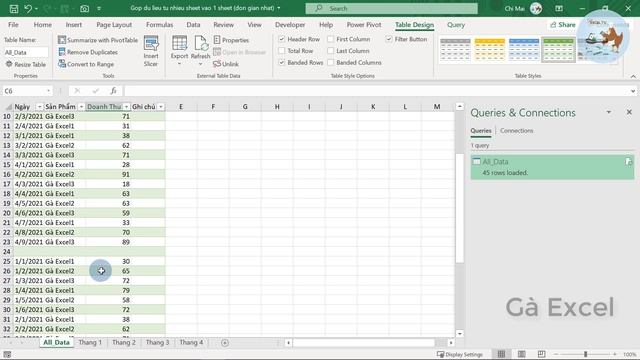
Task: Click the Save icon in title bar
Action: pyautogui.click(x=13, y=8)
